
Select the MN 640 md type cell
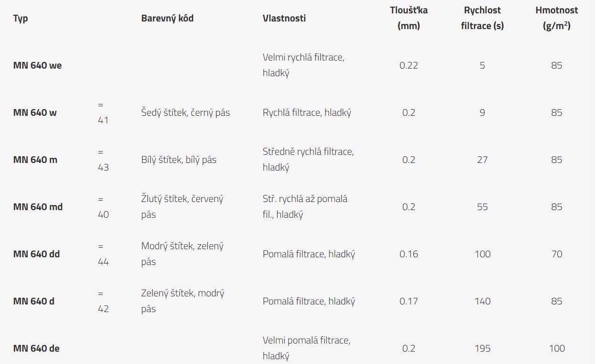[38, 207]
